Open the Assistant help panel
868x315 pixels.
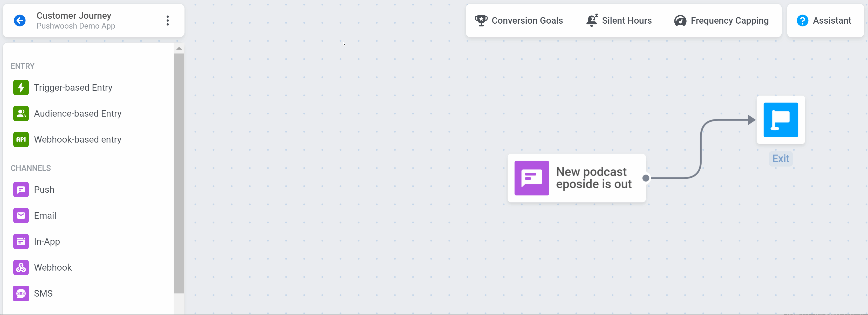824,21
